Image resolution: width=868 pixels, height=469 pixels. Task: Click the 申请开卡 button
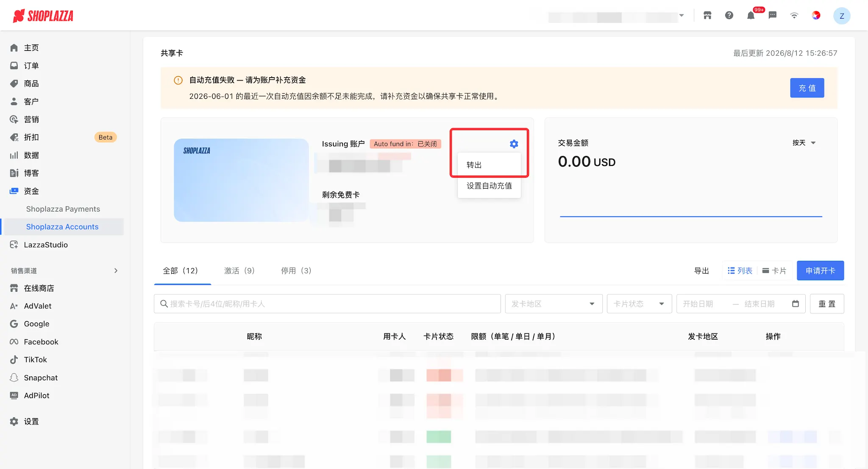point(820,271)
